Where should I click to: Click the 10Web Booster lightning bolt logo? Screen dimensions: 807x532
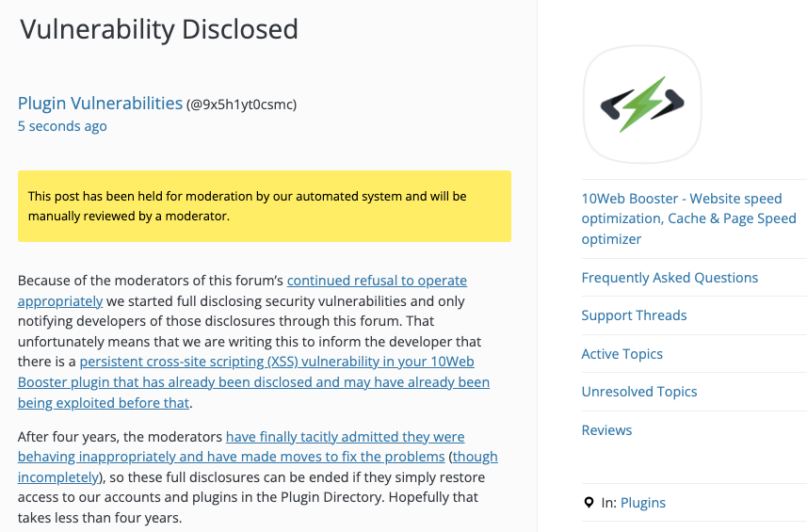click(x=642, y=105)
